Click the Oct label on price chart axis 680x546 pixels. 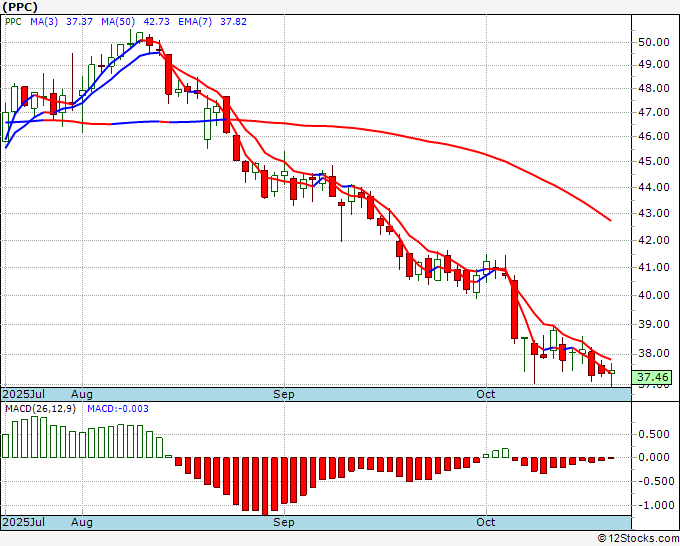click(x=486, y=394)
